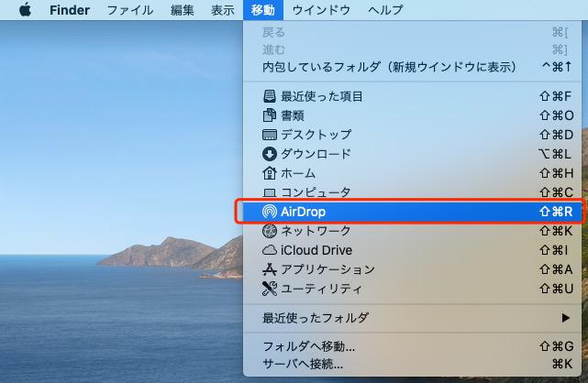588x383 pixels.
Task: Open the 表示 menu
Action: (223, 10)
